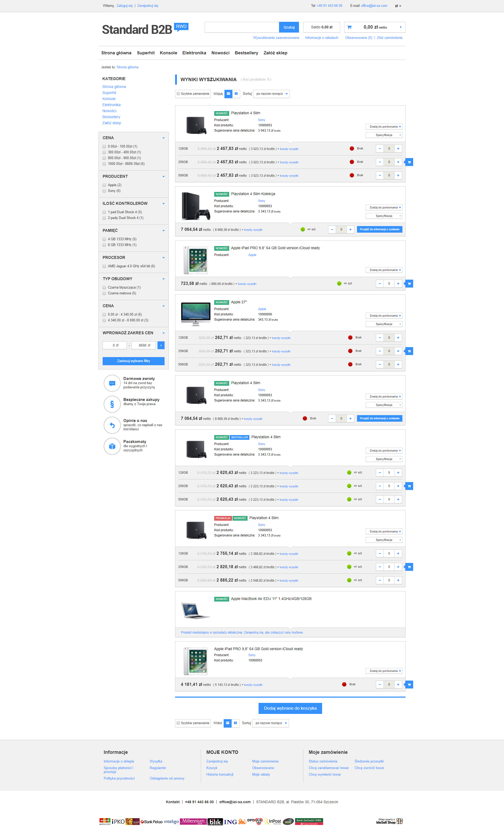Click blue cart tab beside iPad PRO 723,58 zł
Image resolution: width=504 pixels, height=836 pixels.
[x=409, y=284]
